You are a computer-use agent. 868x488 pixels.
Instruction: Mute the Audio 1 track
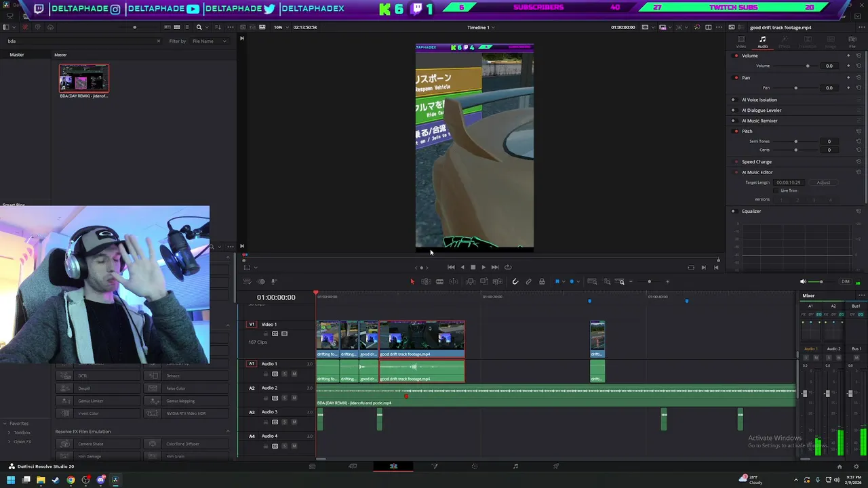[294, 374]
